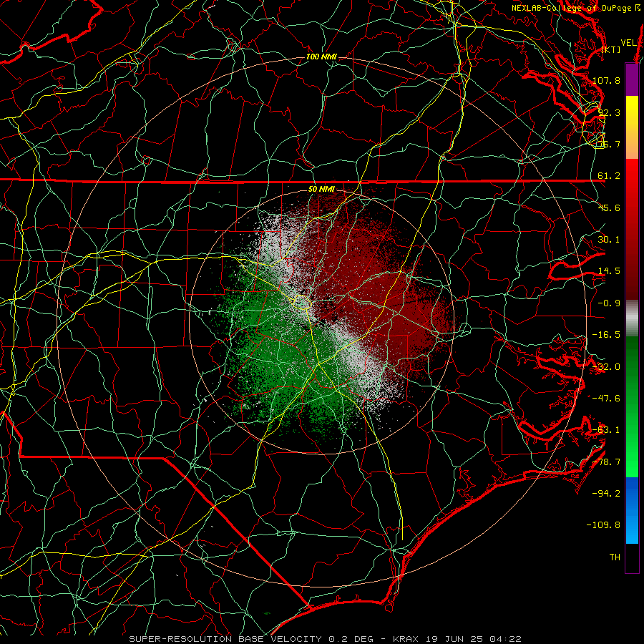Click the -109.8 legend value
This screenshot has height=644, width=644.
pyautogui.click(x=603, y=525)
